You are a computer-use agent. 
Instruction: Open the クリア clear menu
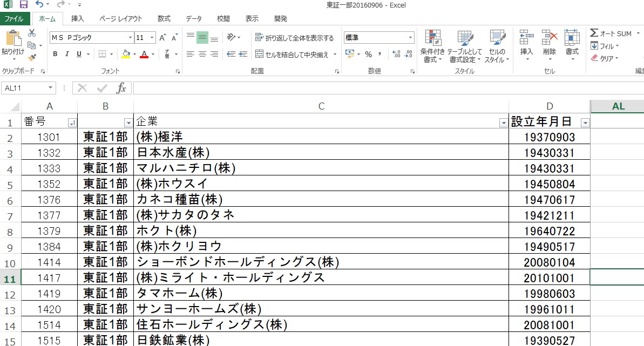coord(605,58)
